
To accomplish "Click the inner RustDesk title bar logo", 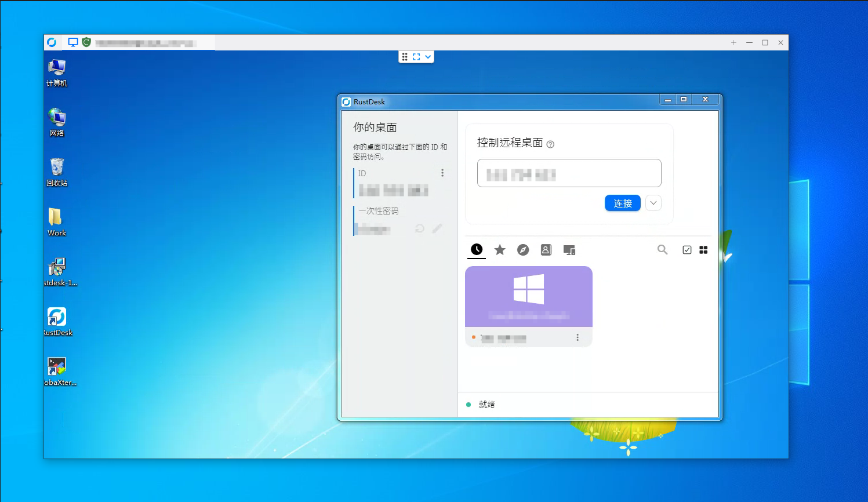I will coord(346,102).
